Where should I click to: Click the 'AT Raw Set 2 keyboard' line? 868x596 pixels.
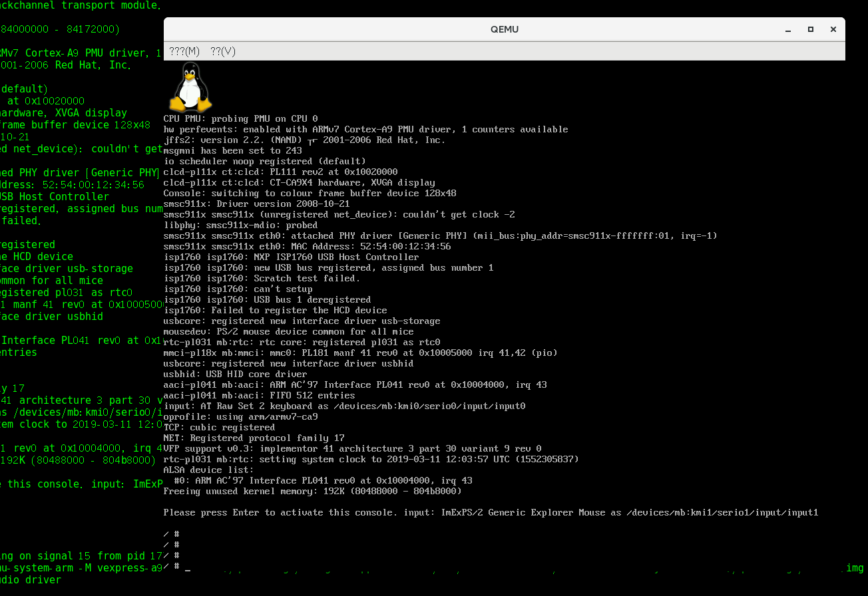[x=344, y=406]
